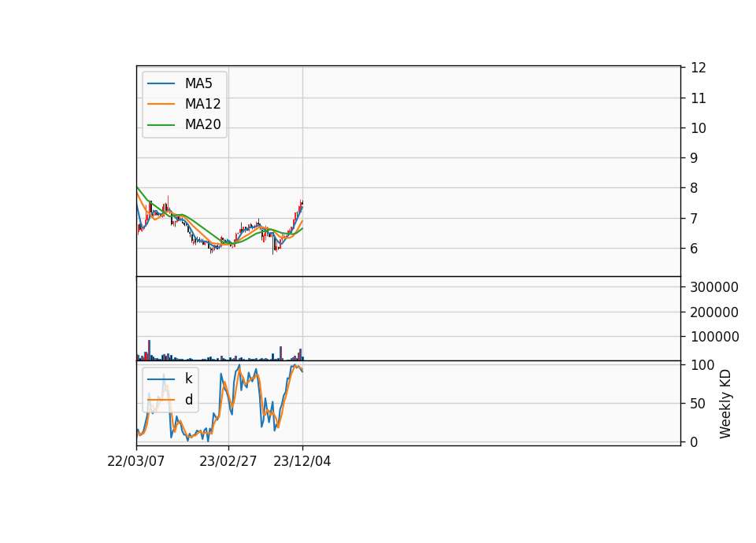The height and width of the screenshot is (543, 756).
Task: Click the 23/02/27 date axis label
Action: click(228, 461)
